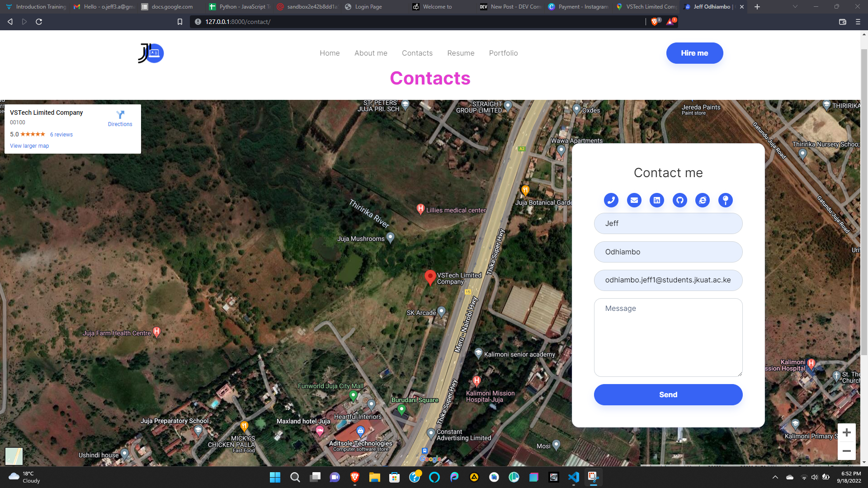Expand hidden icons in the system tray
This screenshot has width=868, height=488.
pos(775,478)
